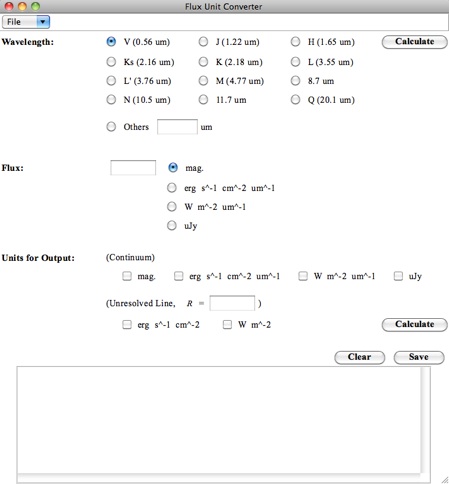Screen dimensions: 449x484
Task: Click the top Calculate button
Action: [x=414, y=42]
